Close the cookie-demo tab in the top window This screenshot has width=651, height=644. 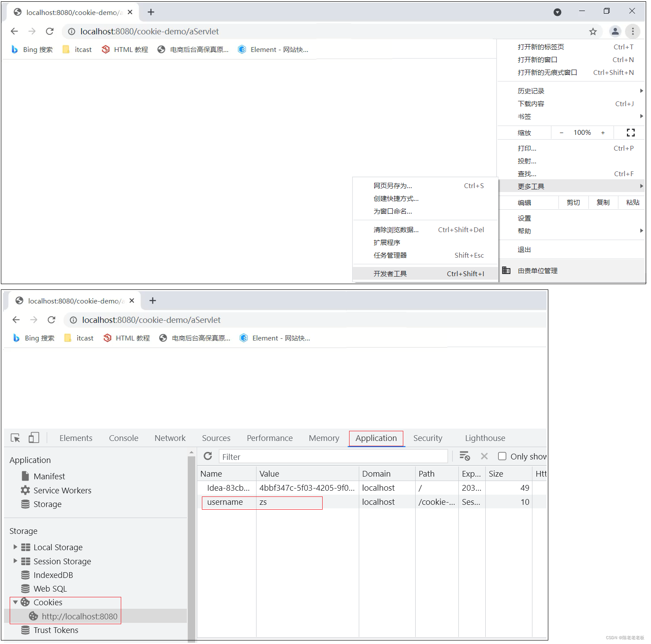(130, 12)
